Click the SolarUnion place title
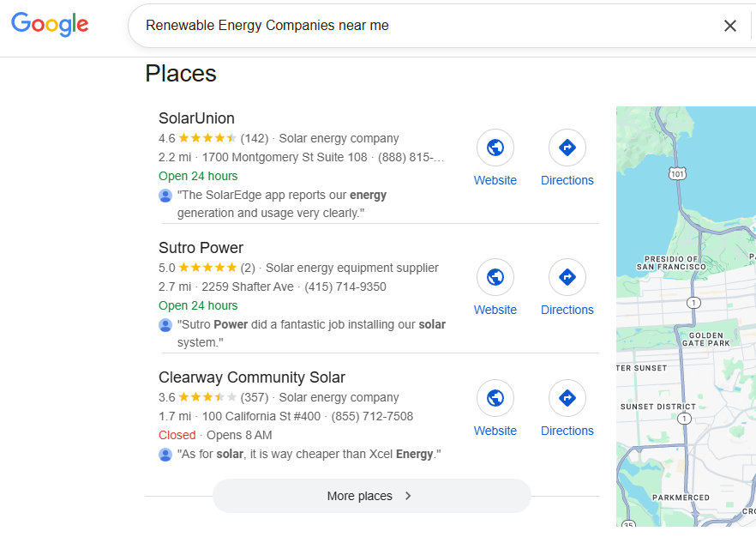Image resolution: width=756 pixels, height=537 pixels. [196, 118]
